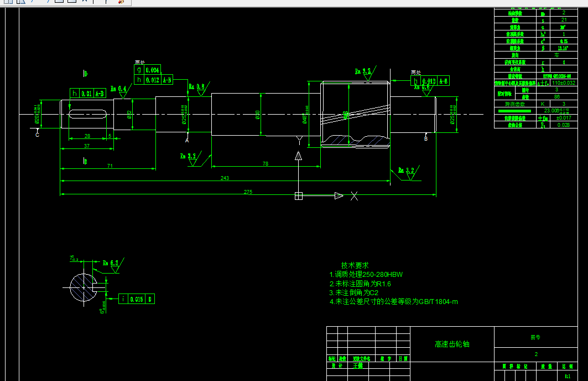Select note 1.调质处理250-280HBW
This screenshot has width=588, height=381.
coord(366,274)
